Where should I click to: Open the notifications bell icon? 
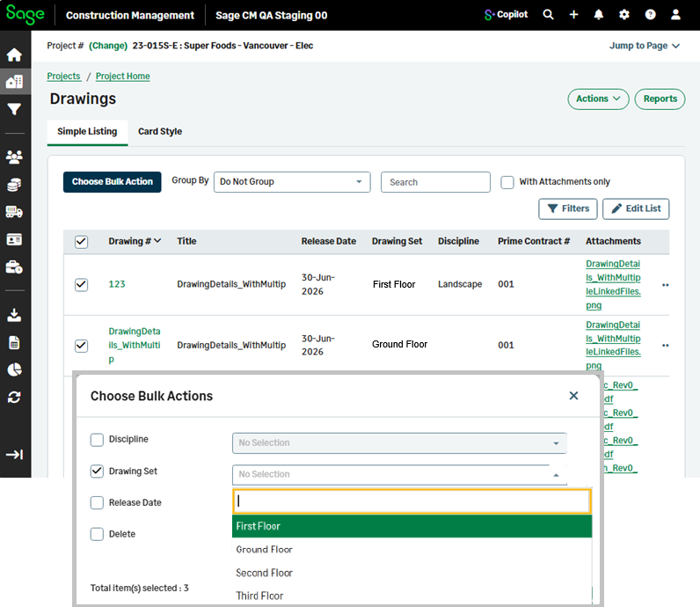599,15
